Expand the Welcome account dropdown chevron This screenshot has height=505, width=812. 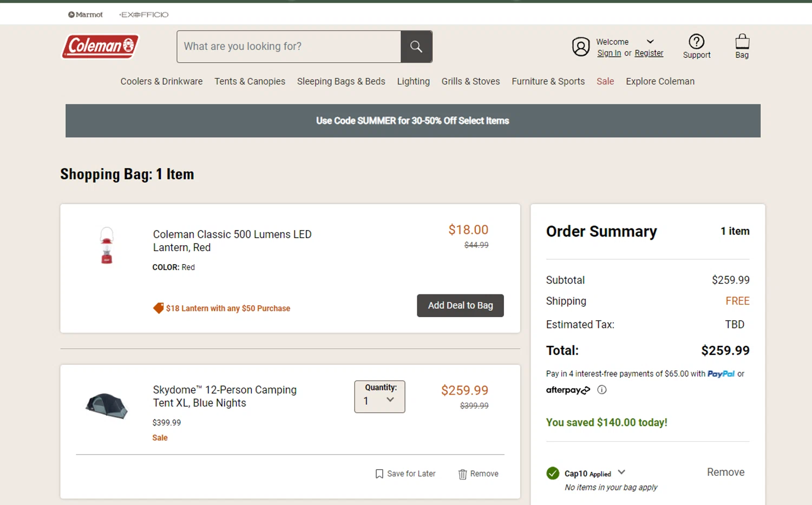650,42
